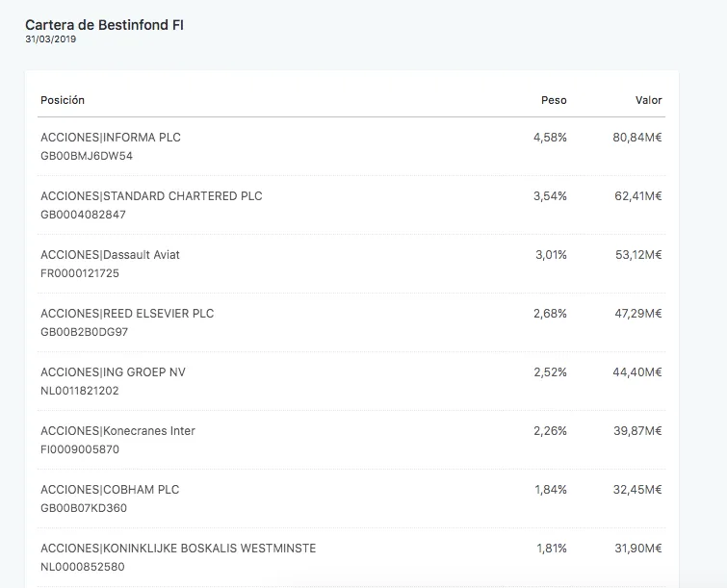Open the ACCIONES|COBHAM PLC position
This screenshot has height=588, width=727.
pyautogui.click(x=110, y=490)
